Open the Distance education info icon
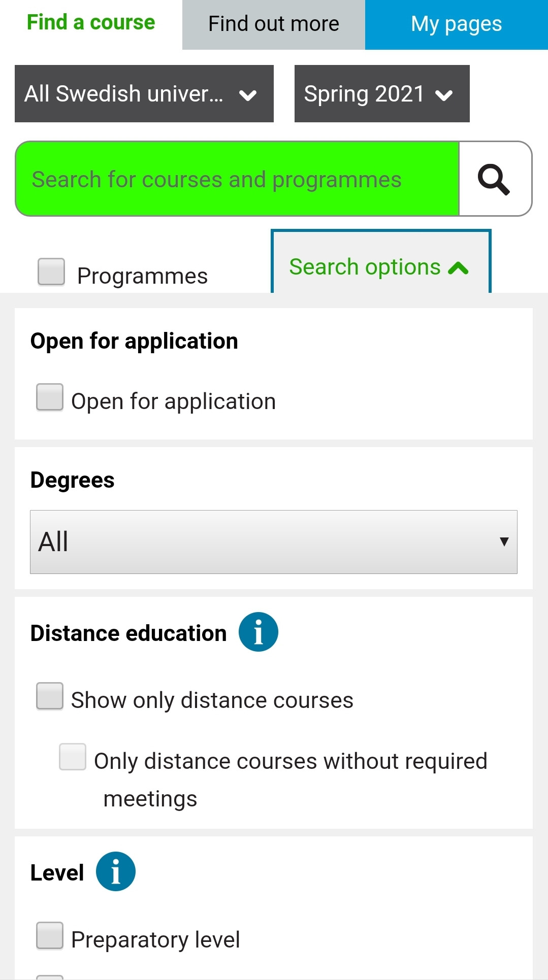Viewport: 548px width, 980px height. click(258, 632)
